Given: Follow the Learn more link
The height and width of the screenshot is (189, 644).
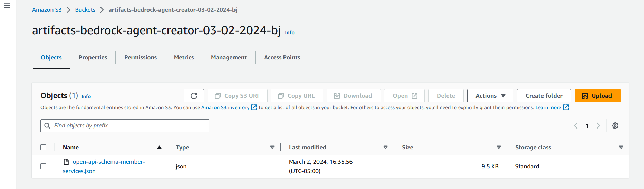Looking at the screenshot, I should point(548,107).
